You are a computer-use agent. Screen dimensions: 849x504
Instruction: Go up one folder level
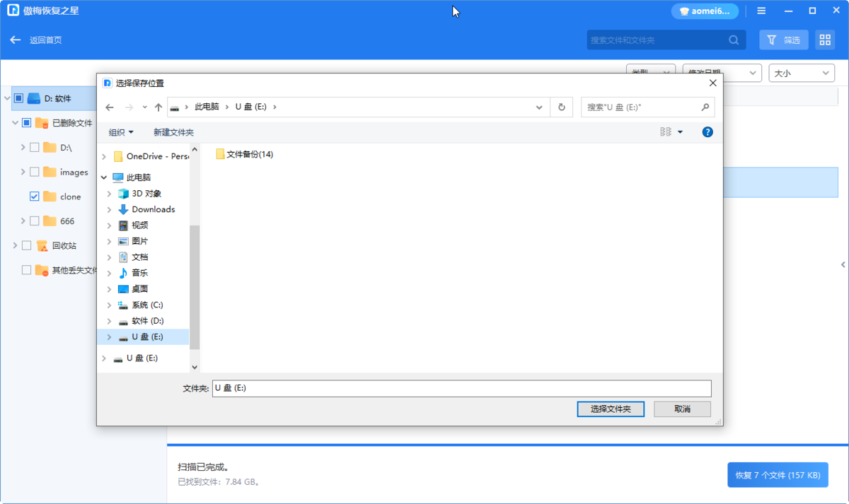click(158, 107)
